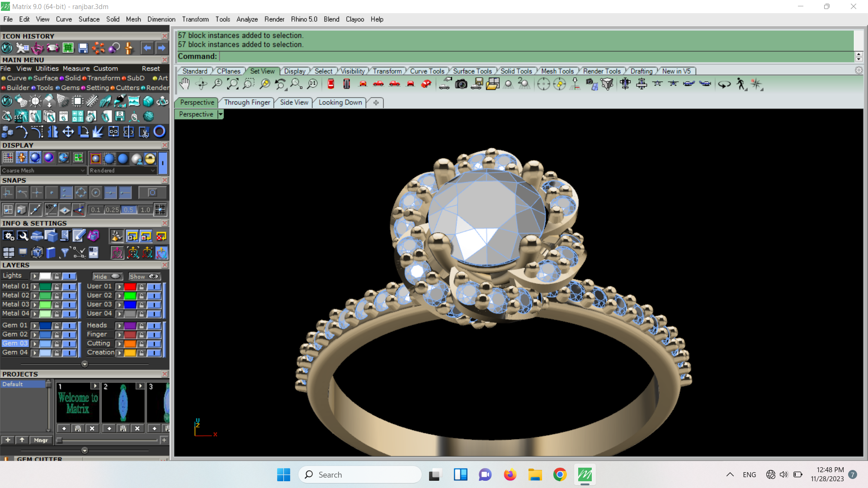Screen dimensions: 868x488
Task: Click the Mngr button in Projects
Action: tap(41, 440)
